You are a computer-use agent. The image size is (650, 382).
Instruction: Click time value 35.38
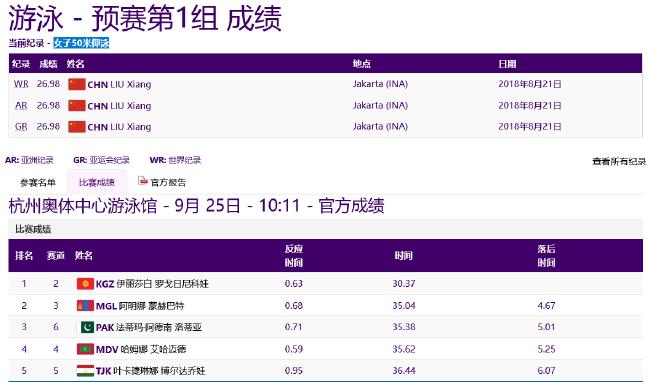pyautogui.click(x=404, y=327)
